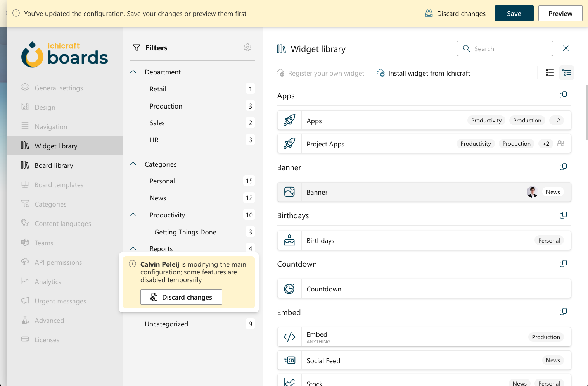Screen dimensions: 588x386
Task: Open Board library
Action: tap(65, 165)
